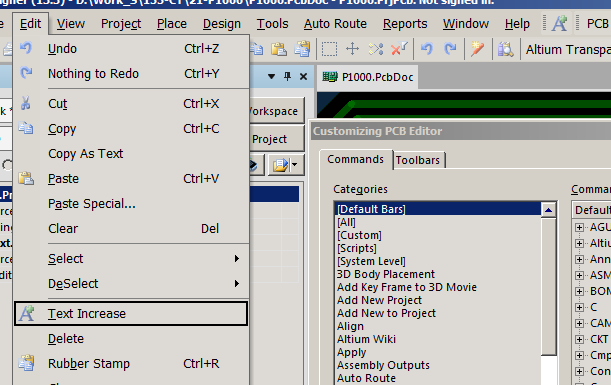The width and height of the screenshot is (611, 385).
Task: Click the Copy icon in the Edit menu
Action: coord(26,128)
